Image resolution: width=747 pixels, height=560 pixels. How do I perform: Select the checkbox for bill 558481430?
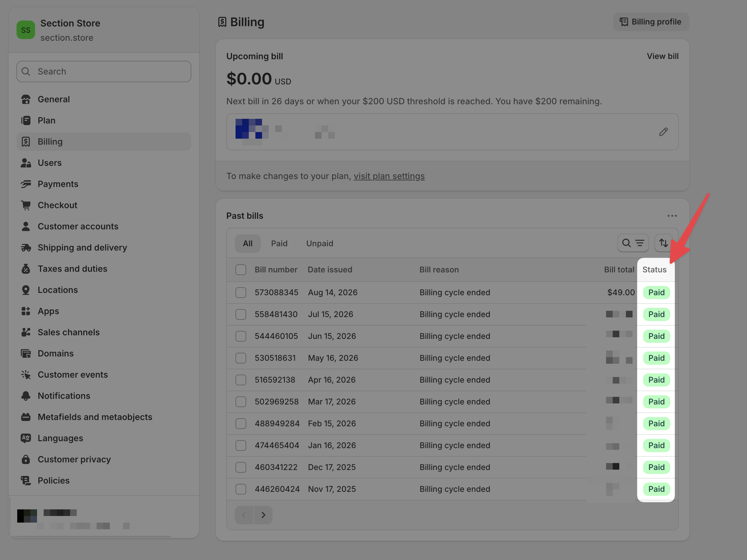(241, 314)
